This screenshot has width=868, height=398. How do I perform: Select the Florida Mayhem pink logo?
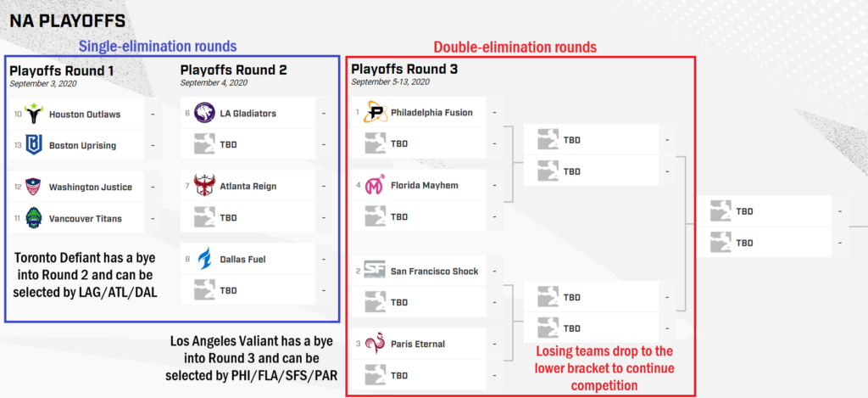pos(376,185)
